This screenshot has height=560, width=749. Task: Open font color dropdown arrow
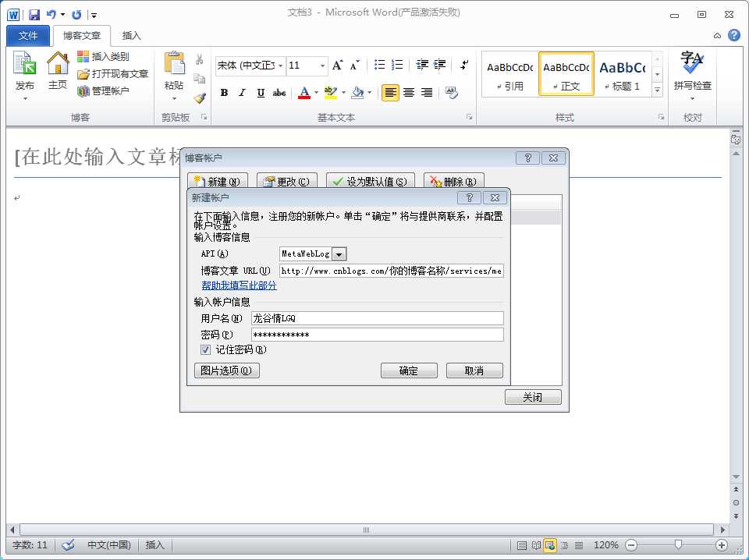coord(316,93)
